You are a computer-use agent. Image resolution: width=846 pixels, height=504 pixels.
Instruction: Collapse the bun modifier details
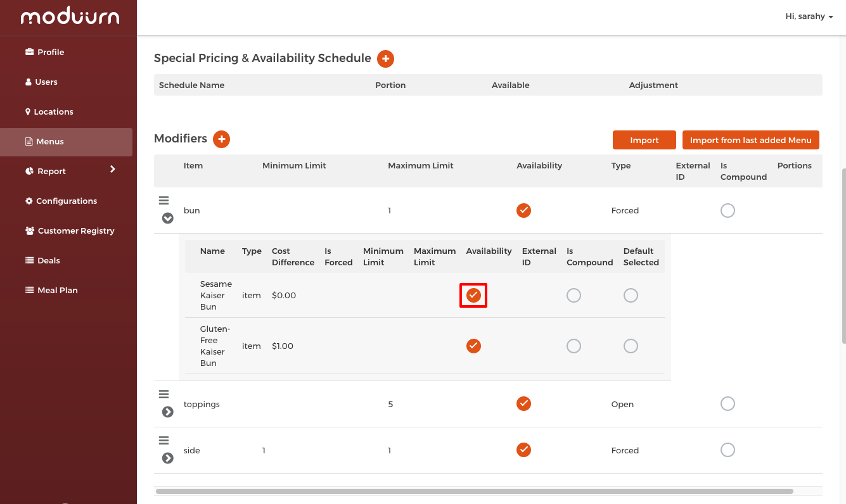coord(167,218)
